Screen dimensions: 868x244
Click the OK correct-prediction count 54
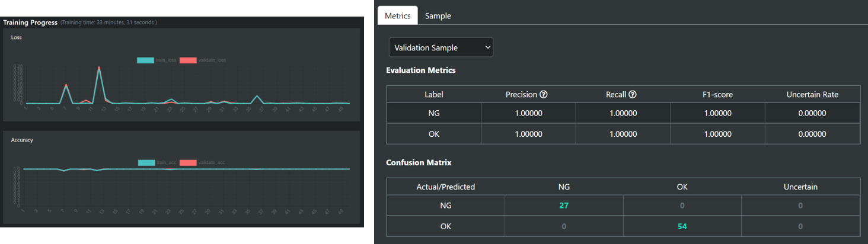pos(682,226)
